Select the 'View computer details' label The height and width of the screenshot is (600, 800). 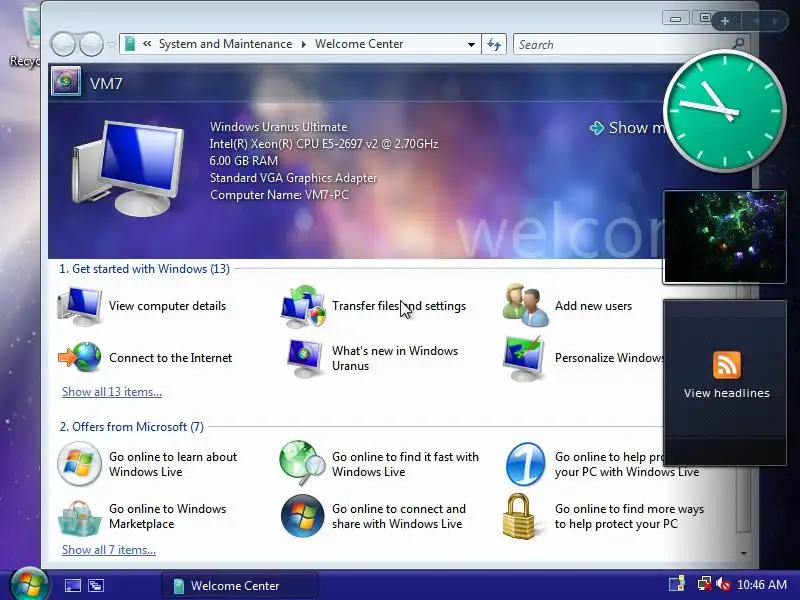[167, 306]
